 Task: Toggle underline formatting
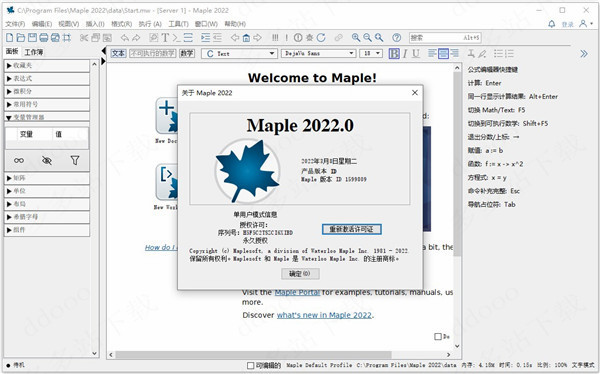416,54
